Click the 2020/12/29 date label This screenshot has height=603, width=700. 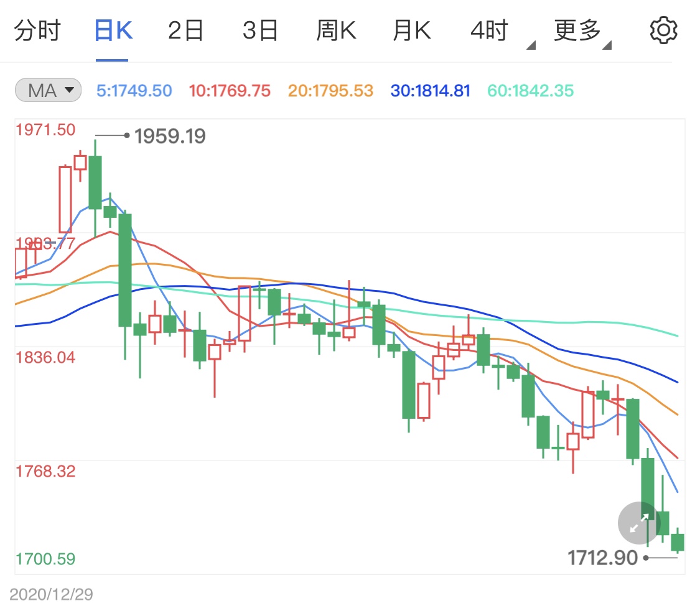[52, 594]
